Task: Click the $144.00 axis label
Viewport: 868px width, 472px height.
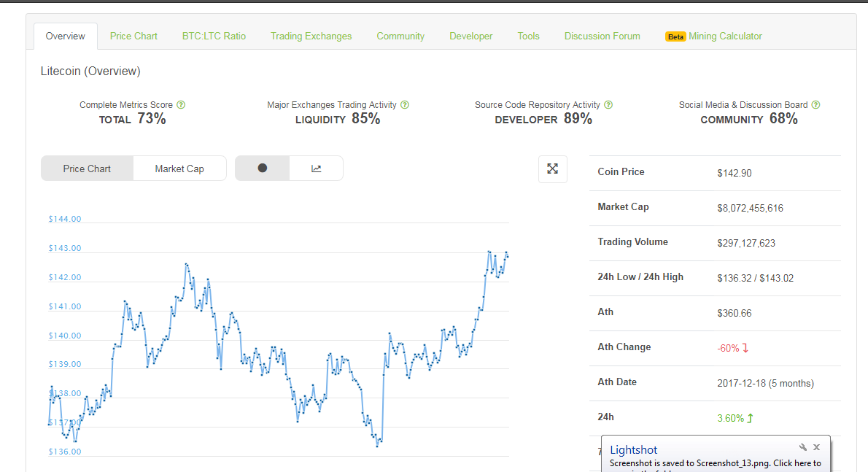Action: pyautogui.click(x=65, y=219)
